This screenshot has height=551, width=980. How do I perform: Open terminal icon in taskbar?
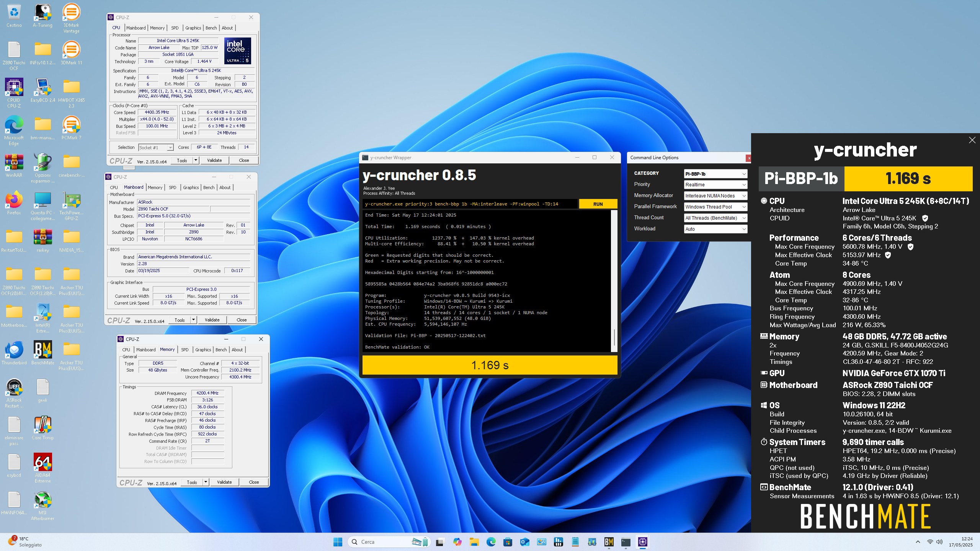[x=626, y=542]
